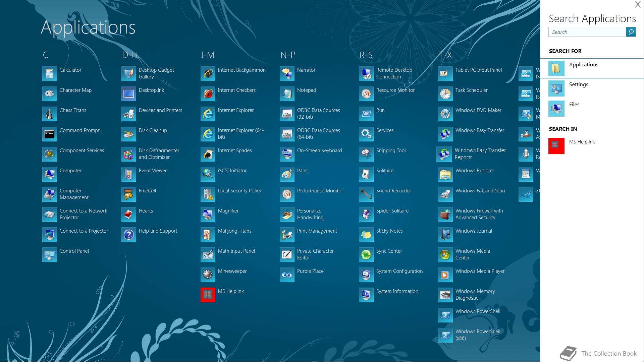Click the Spider Solitaire label
Image resolution: width=644 pixels, height=362 pixels.
(392, 211)
